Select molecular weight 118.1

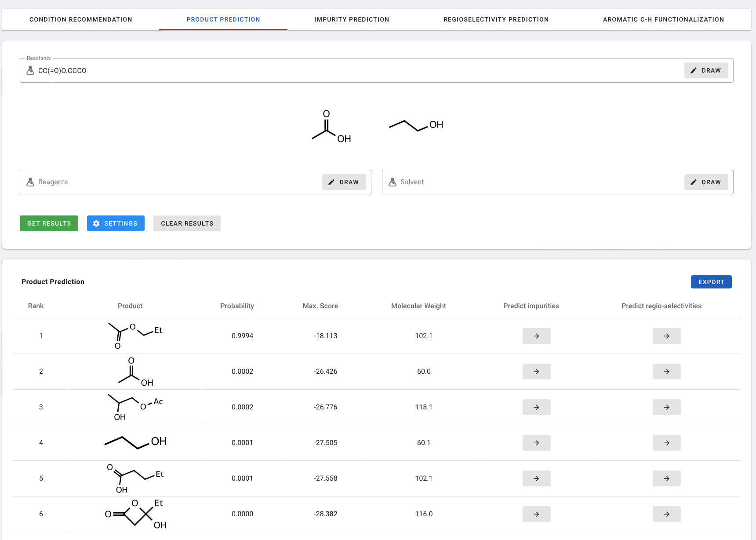point(424,407)
